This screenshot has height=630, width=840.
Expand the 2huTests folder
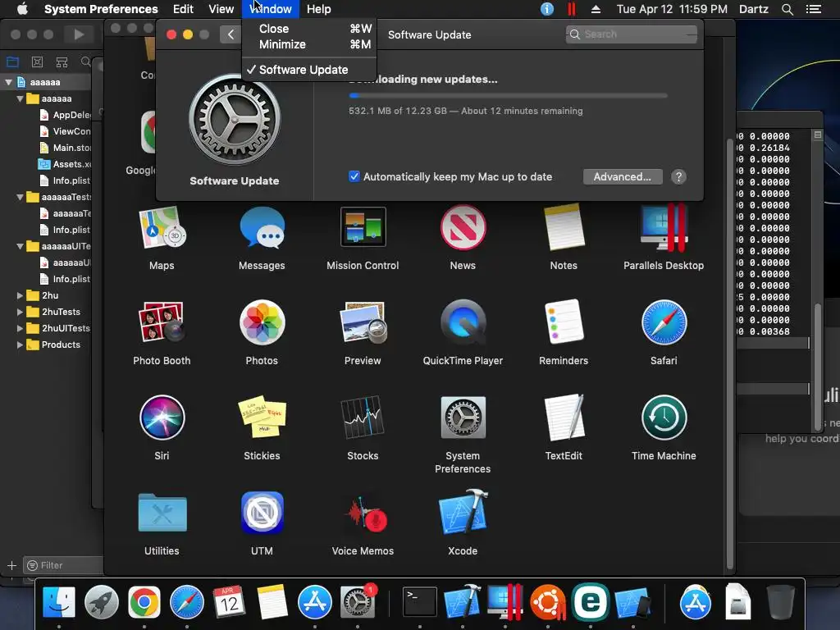coord(20,312)
